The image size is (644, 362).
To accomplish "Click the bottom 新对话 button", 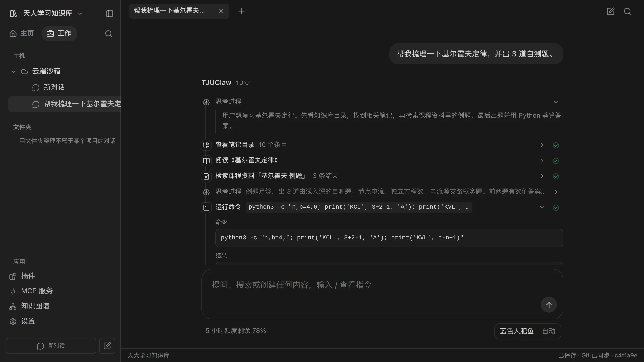I will (x=51, y=346).
